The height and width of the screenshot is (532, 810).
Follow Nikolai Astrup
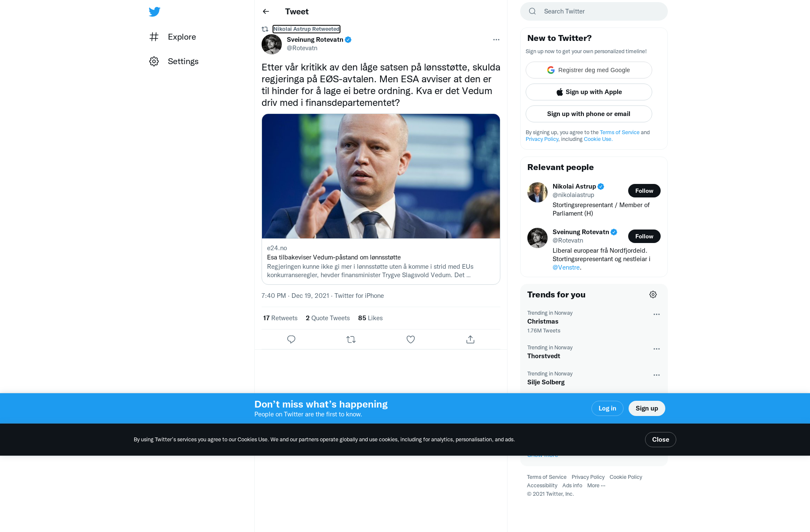(644, 191)
